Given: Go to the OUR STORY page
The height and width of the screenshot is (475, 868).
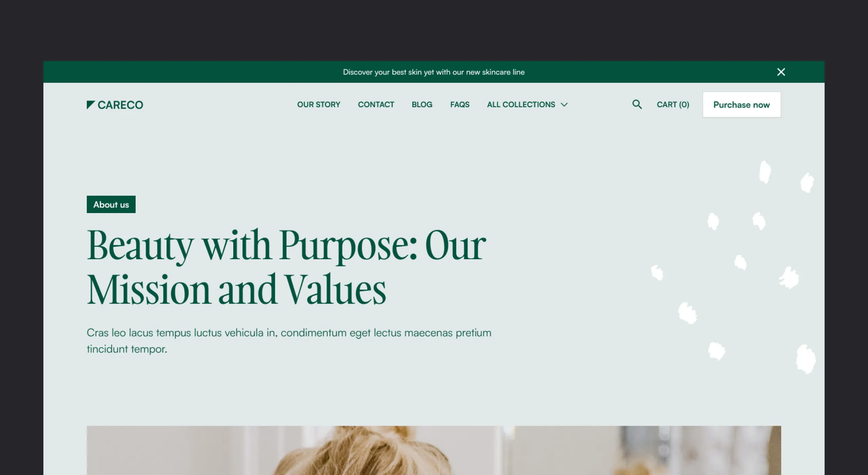Looking at the screenshot, I should 319,104.
